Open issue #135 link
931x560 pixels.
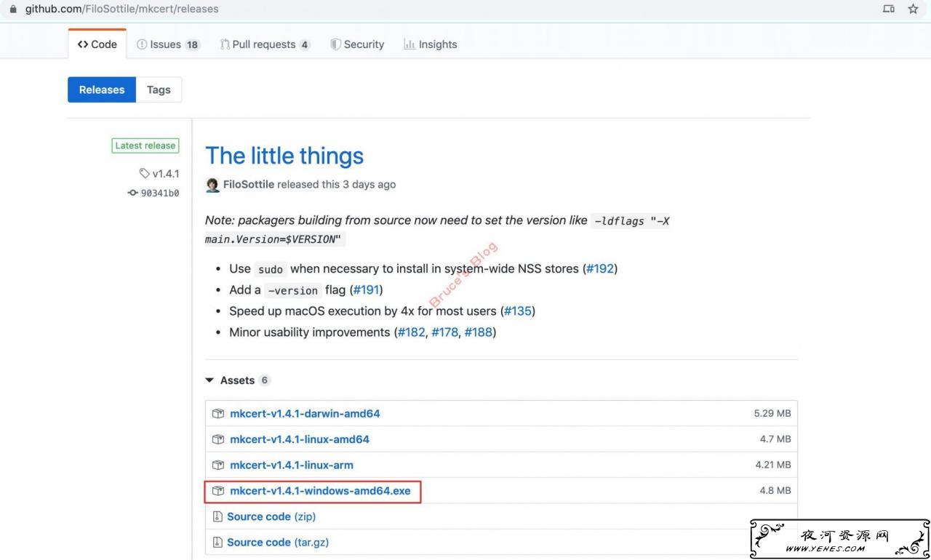518,311
